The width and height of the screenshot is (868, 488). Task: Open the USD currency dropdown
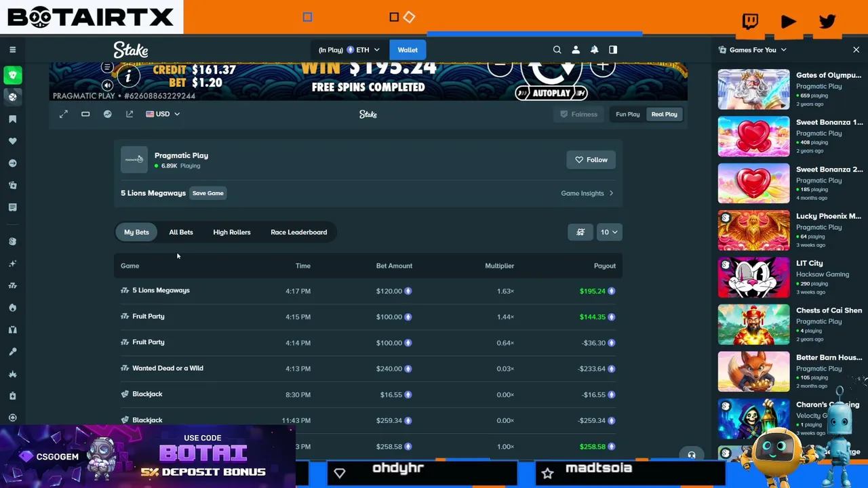point(163,114)
